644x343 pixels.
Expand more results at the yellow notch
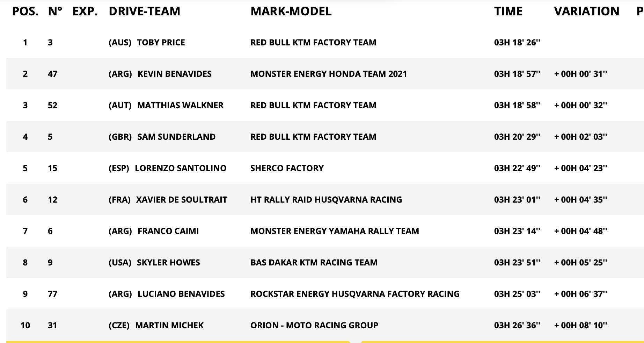pos(355,342)
